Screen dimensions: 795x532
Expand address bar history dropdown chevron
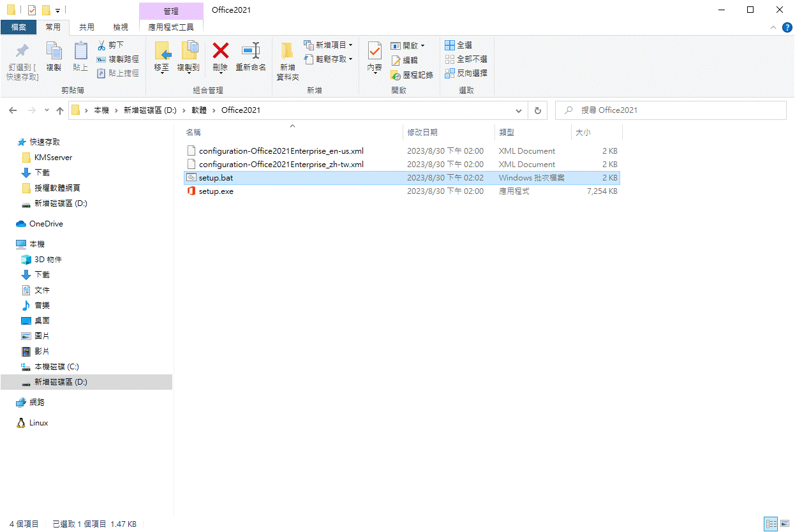(x=517, y=110)
